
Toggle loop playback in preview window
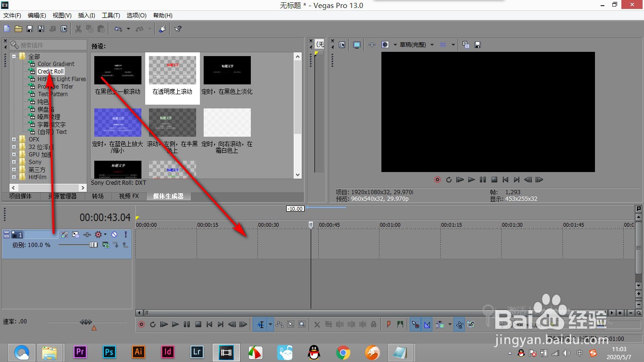(449, 180)
